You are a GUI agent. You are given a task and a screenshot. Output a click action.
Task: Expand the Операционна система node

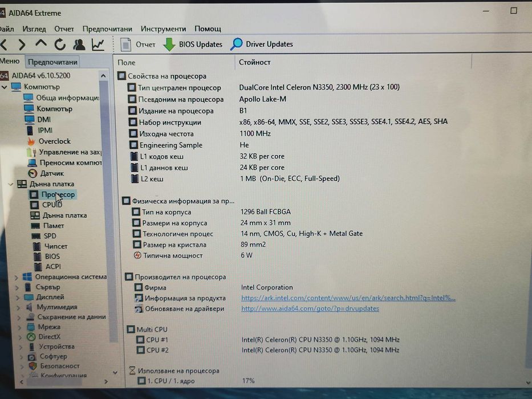16,278
